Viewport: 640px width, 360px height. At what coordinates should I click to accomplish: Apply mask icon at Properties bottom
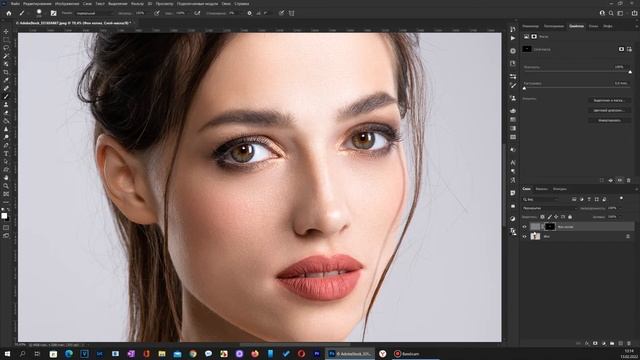tap(611, 180)
